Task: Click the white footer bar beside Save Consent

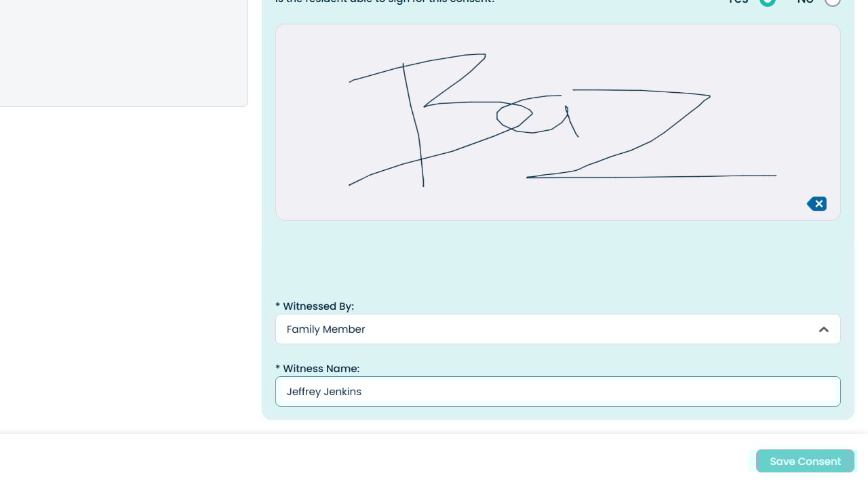Action: (373, 461)
